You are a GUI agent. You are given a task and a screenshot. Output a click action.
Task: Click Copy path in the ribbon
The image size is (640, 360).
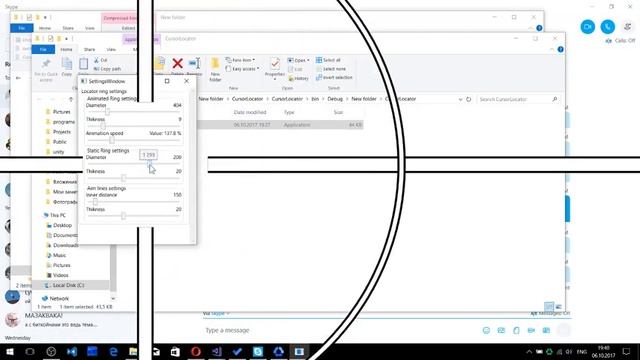pyautogui.click(x=107, y=69)
